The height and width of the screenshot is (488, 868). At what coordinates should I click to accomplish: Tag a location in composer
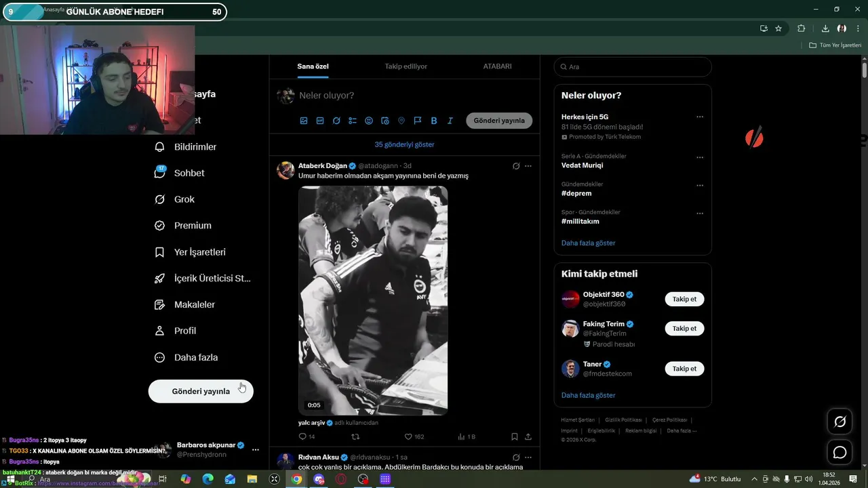coord(401,121)
